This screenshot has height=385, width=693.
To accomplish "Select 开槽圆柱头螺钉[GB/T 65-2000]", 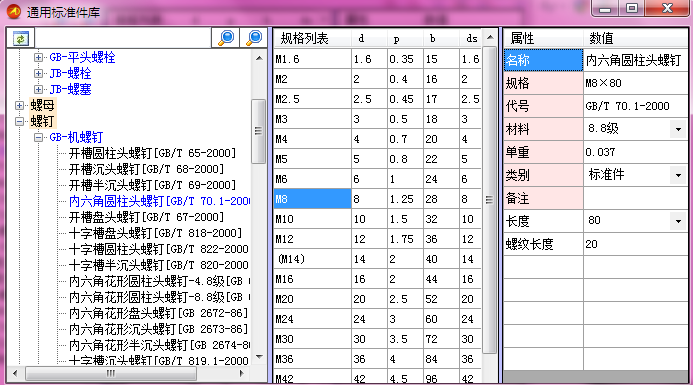I will pos(152,153).
